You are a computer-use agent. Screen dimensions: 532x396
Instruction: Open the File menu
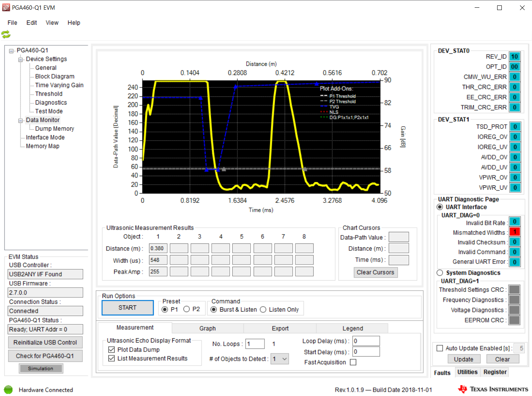[12, 23]
